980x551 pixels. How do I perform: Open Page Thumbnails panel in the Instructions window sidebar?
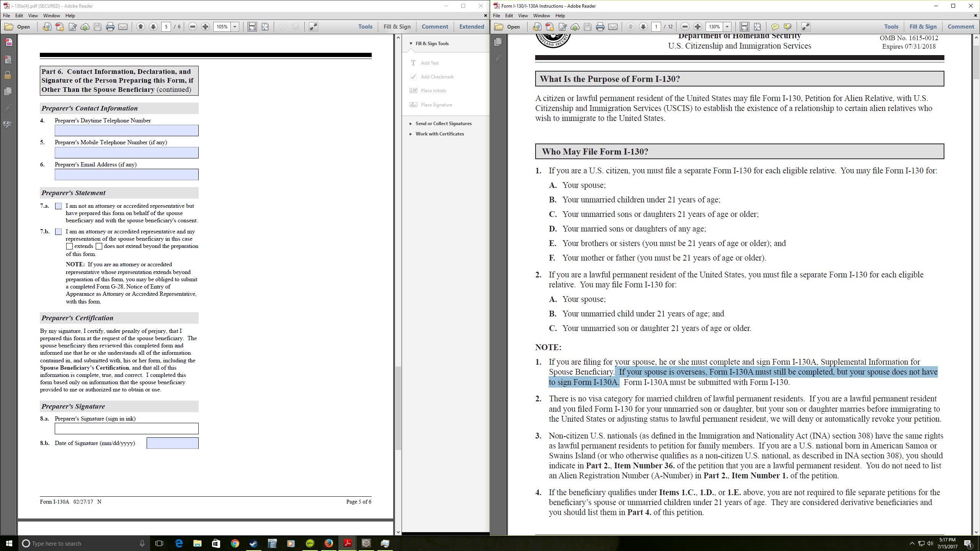[x=498, y=42]
